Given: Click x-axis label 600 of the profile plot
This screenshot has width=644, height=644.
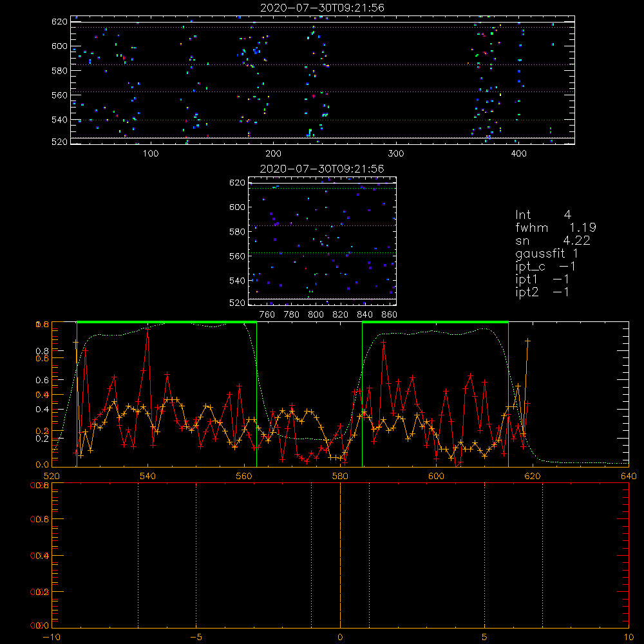Looking at the screenshot, I should (436, 477).
